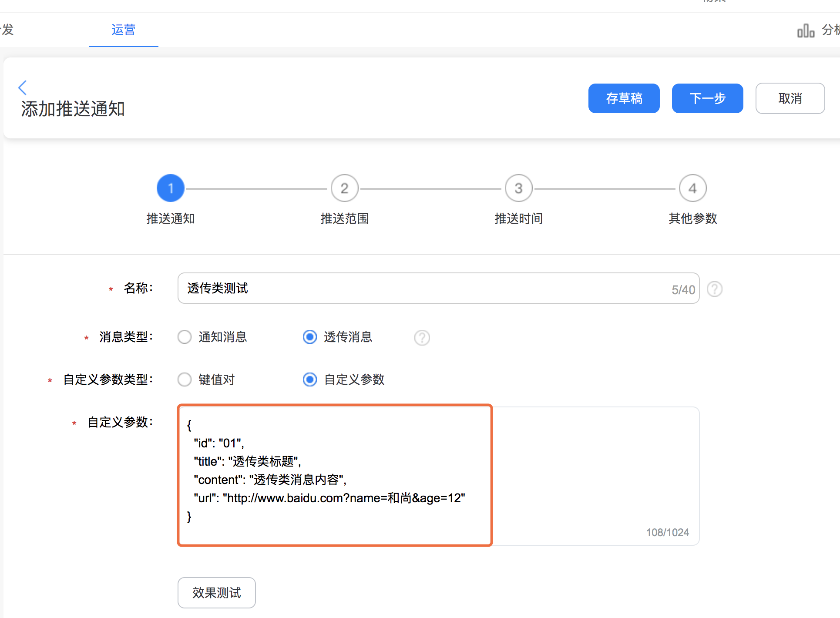This screenshot has width=840, height=618.
Task: Click step 3 circle 推送时间
Action: 518,188
